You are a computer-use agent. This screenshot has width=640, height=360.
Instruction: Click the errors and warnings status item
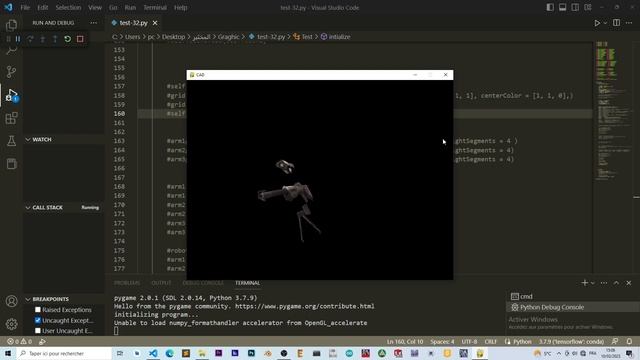click(x=19, y=341)
